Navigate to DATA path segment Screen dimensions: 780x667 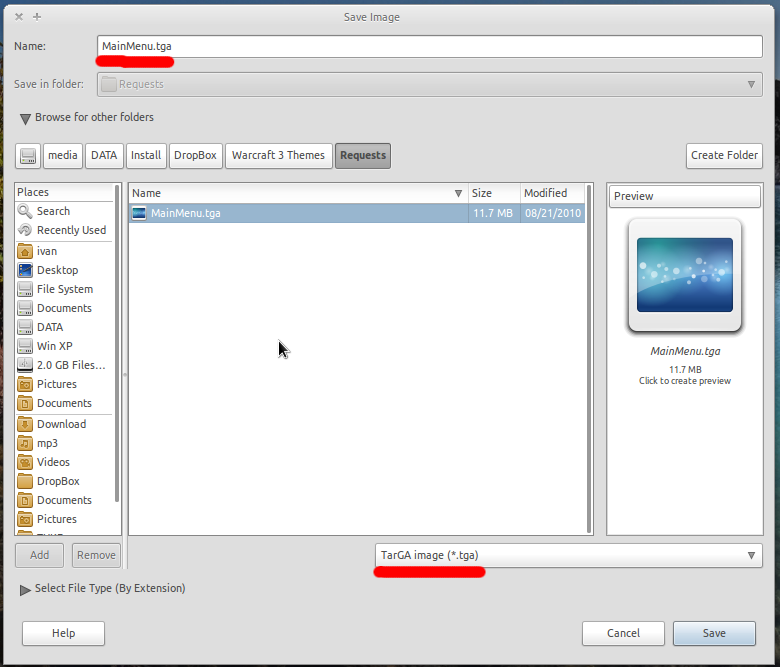pos(104,156)
